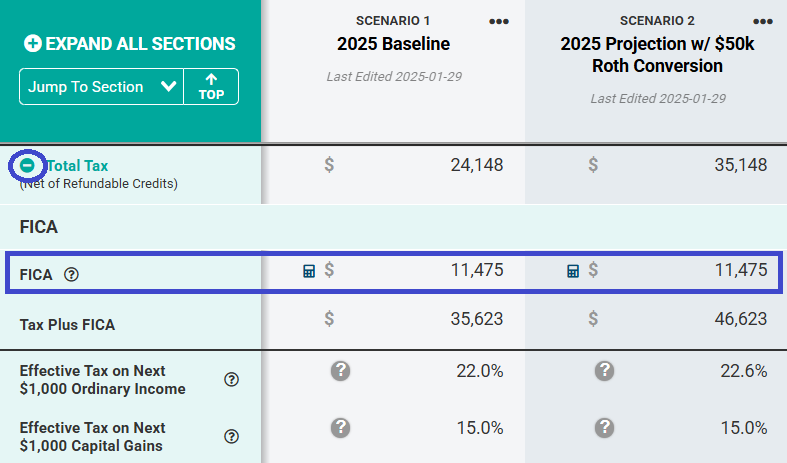
Task: Collapse the Total Tax section
Action: pos(28,165)
